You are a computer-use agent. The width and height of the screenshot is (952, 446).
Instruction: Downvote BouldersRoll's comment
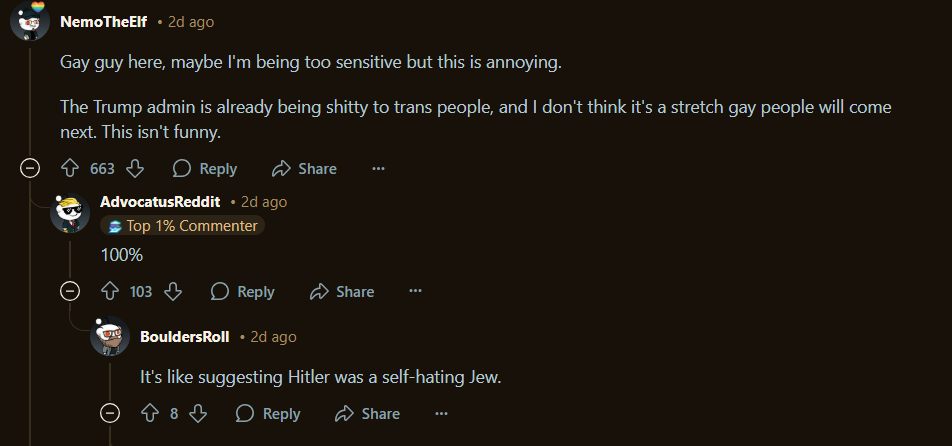coord(198,413)
